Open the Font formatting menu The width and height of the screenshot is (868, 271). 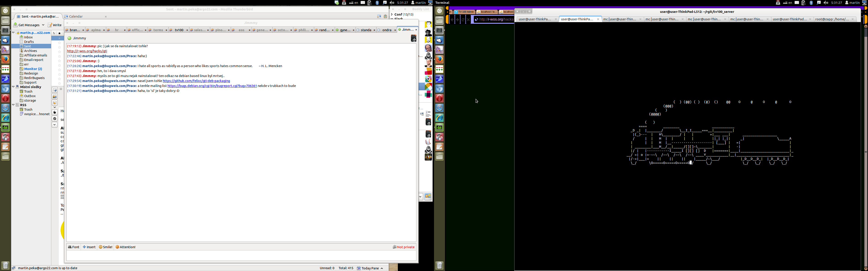tap(73, 247)
